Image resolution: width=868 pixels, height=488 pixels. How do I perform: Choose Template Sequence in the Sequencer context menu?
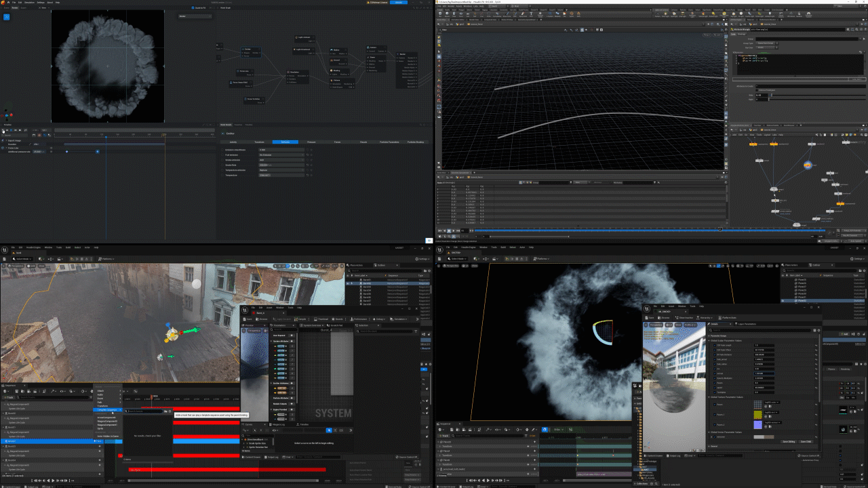(x=108, y=410)
